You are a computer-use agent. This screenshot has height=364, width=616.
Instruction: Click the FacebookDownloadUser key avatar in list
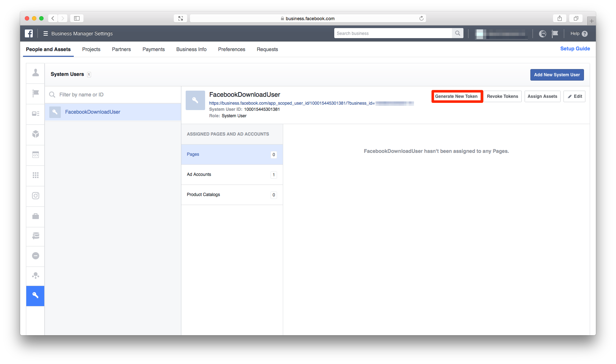pos(55,112)
